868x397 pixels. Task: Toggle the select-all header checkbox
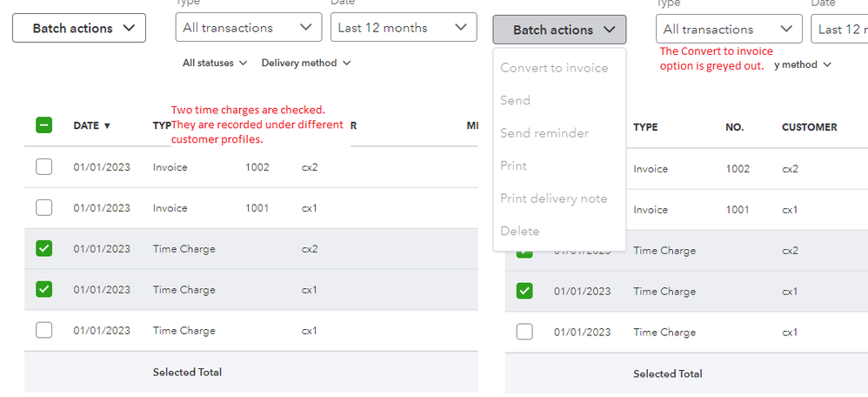(43, 125)
